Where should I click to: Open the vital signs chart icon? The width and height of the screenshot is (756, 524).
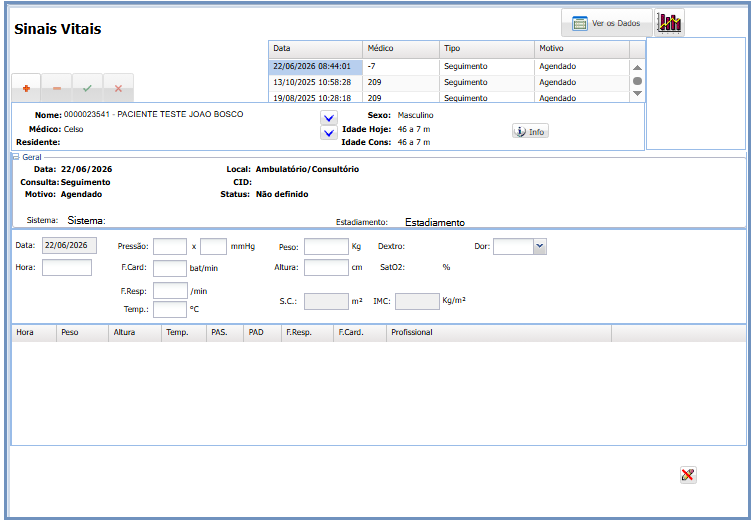point(670,23)
